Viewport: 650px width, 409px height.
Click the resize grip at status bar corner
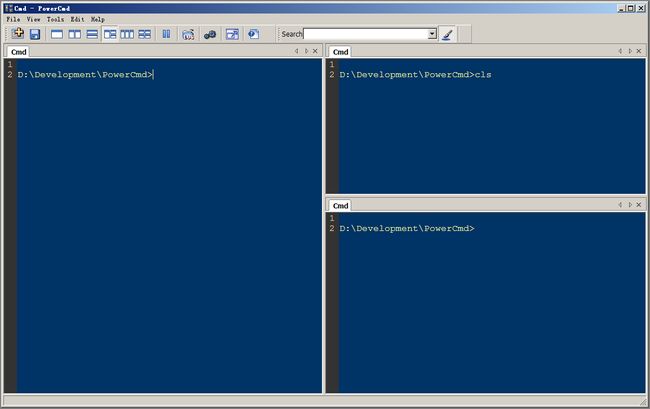[642, 401]
